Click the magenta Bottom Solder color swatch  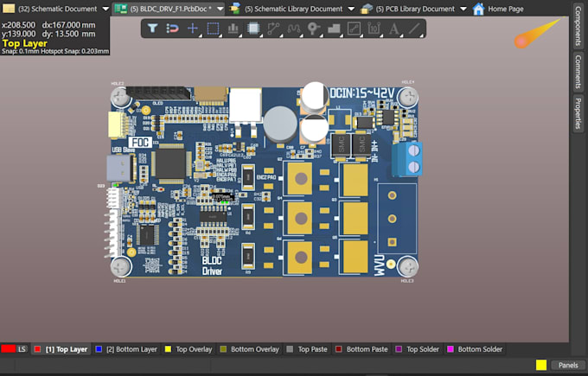point(450,349)
